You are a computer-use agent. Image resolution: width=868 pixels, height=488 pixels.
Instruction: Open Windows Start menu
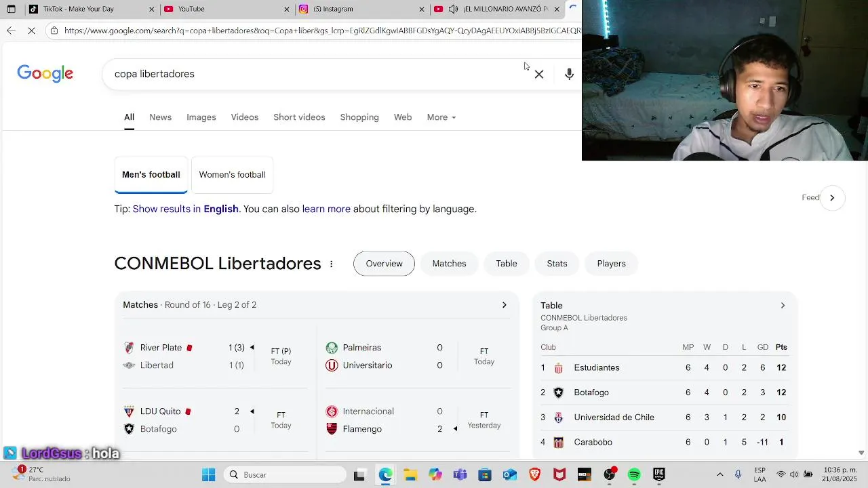pyautogui.click(x=208, y=474)
